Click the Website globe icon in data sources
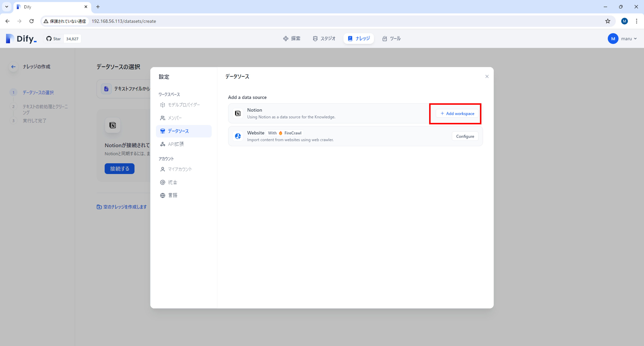Screen dimensions: 644x346 (x=238, y=136)
